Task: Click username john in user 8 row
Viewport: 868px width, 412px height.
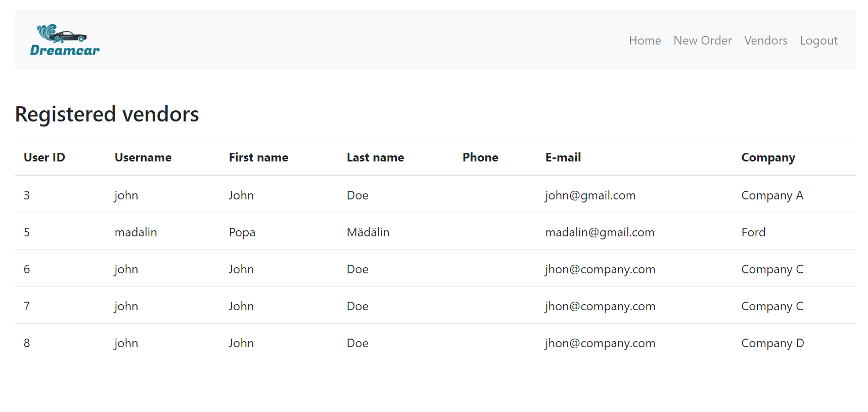Action: pyautogui.click(x=126, y=343)
